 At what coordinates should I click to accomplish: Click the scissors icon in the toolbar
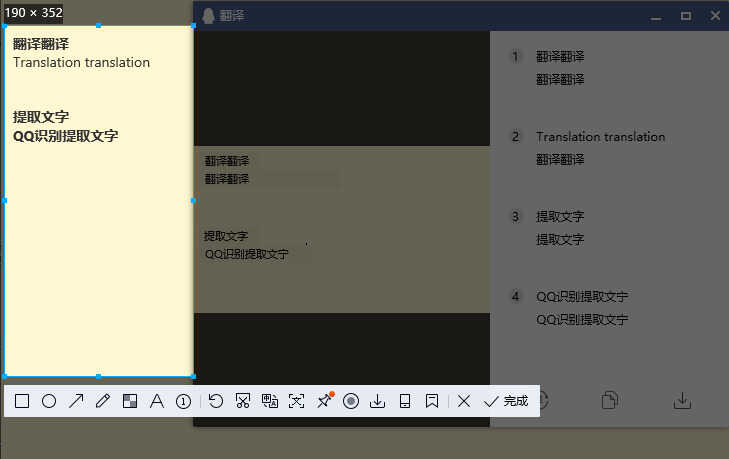pos(243,401)
